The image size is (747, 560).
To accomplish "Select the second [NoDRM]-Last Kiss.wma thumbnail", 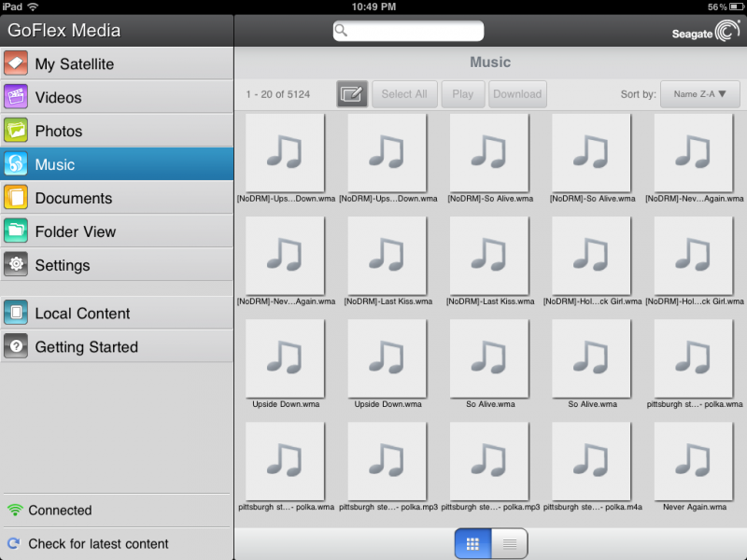I will [489, 256].
